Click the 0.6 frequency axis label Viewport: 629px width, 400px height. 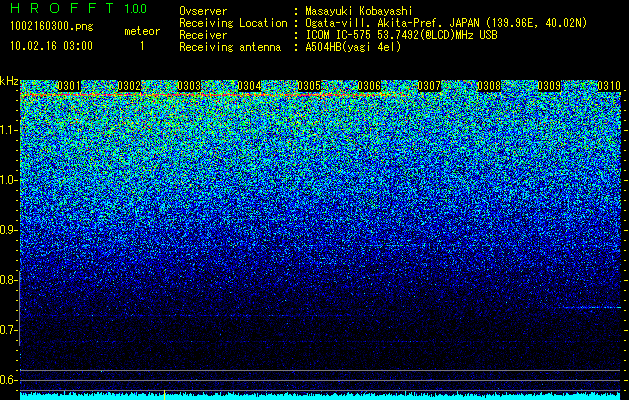click(x=8, y=380)
